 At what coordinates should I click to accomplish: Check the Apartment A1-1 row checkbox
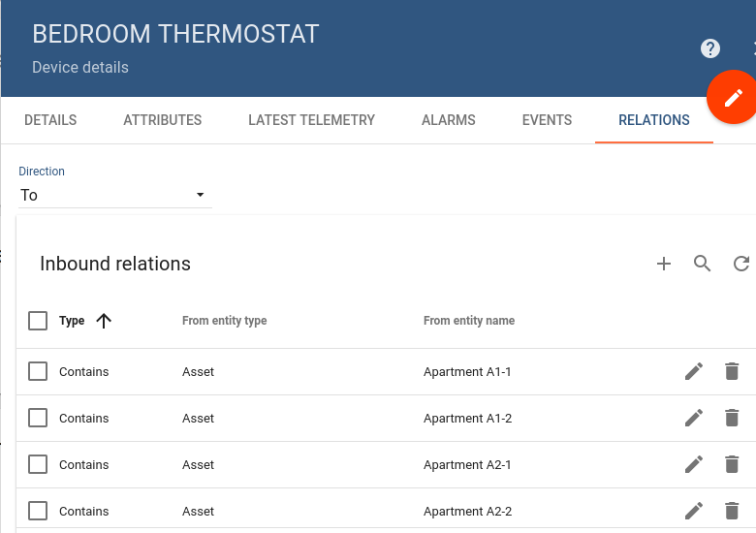click(x=38, y=371)
